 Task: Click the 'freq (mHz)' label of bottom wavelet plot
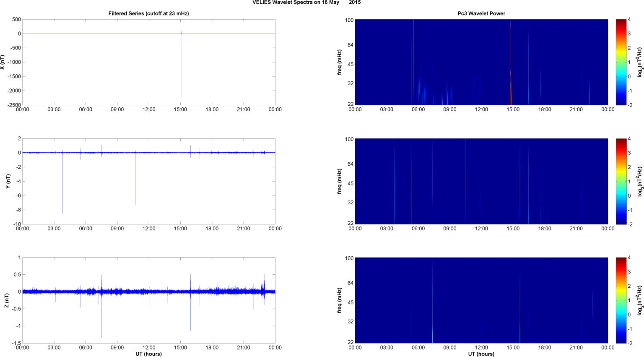[339, 300]
